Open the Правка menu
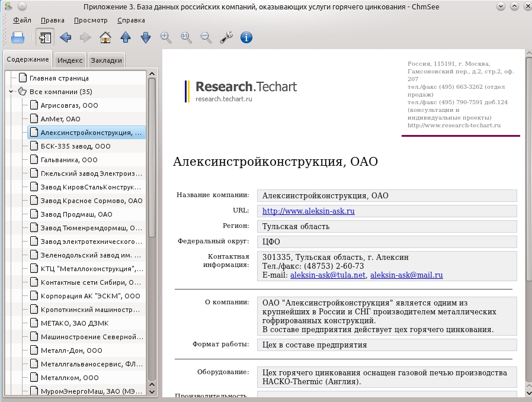This screenshot has height=402, width=532. (53, 20)
